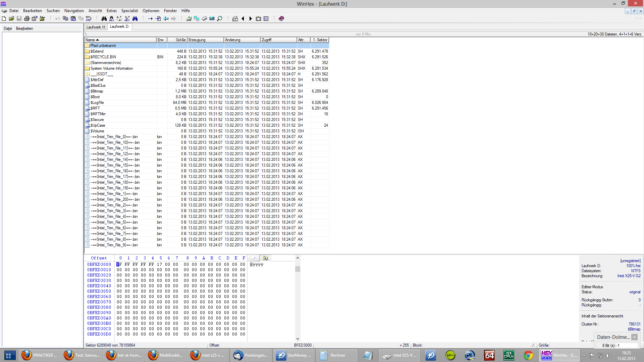Click the Modify data 101/010 icon
The image size is (644, 362).
pos(89,19)
